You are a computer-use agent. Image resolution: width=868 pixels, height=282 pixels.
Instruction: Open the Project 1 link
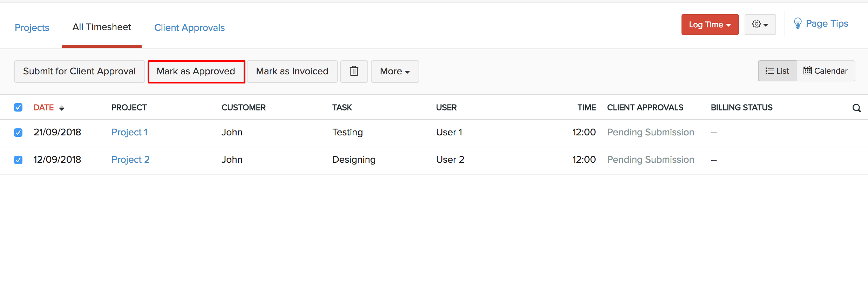point(129,132)
